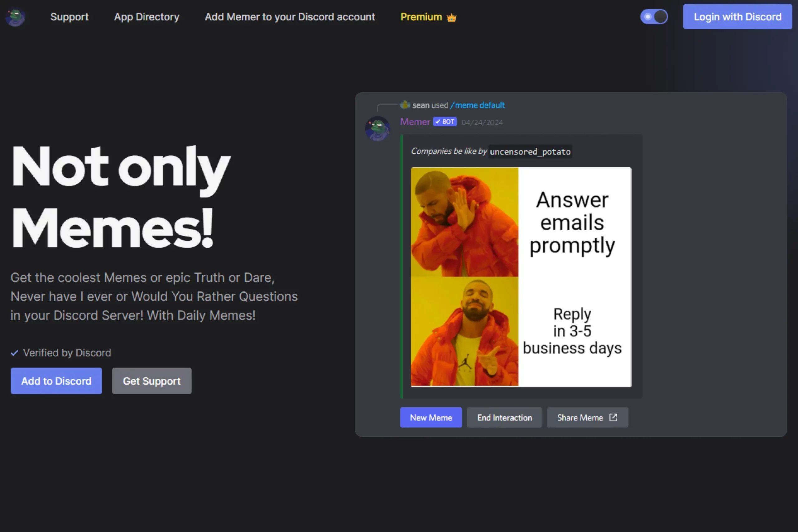Open App Directory in navbar
Image resolution: width=798 pixels, height=532 pixels.
[x=147, y=17]
